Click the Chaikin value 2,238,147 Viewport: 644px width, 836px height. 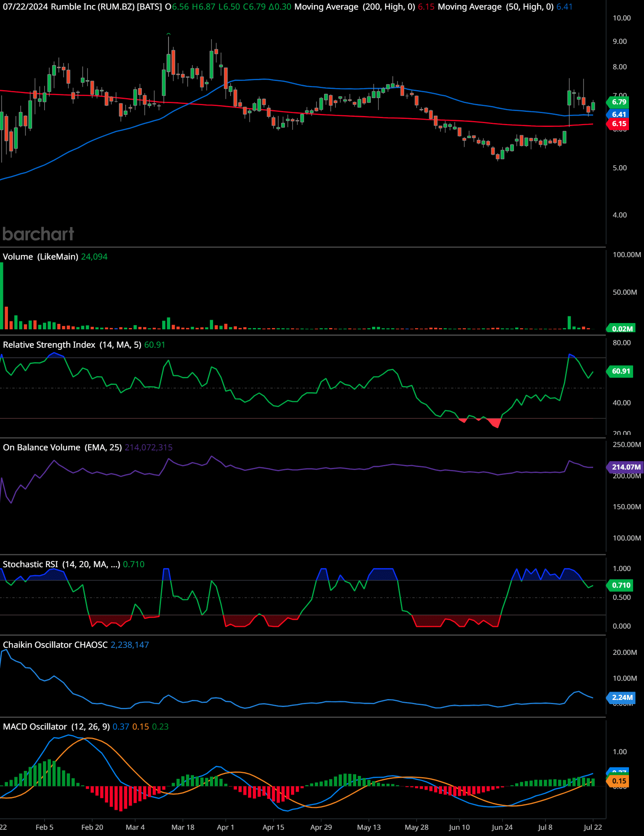(130, 645)
